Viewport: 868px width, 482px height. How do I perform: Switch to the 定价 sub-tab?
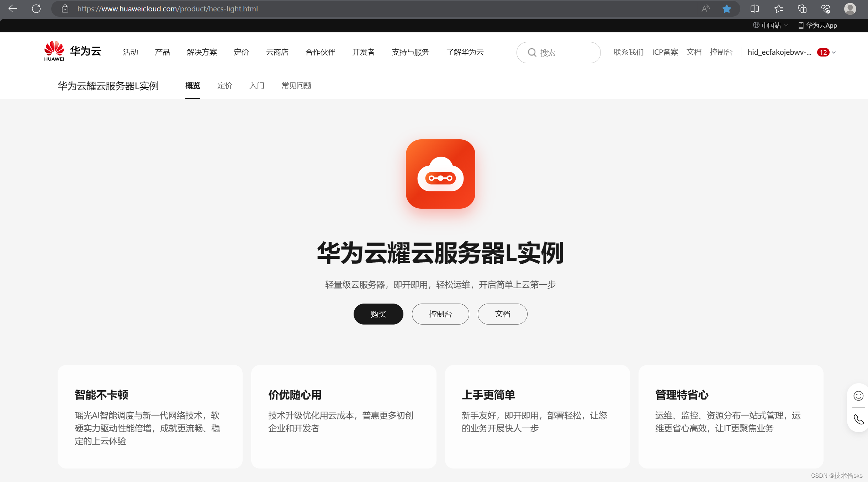(225, 86)
